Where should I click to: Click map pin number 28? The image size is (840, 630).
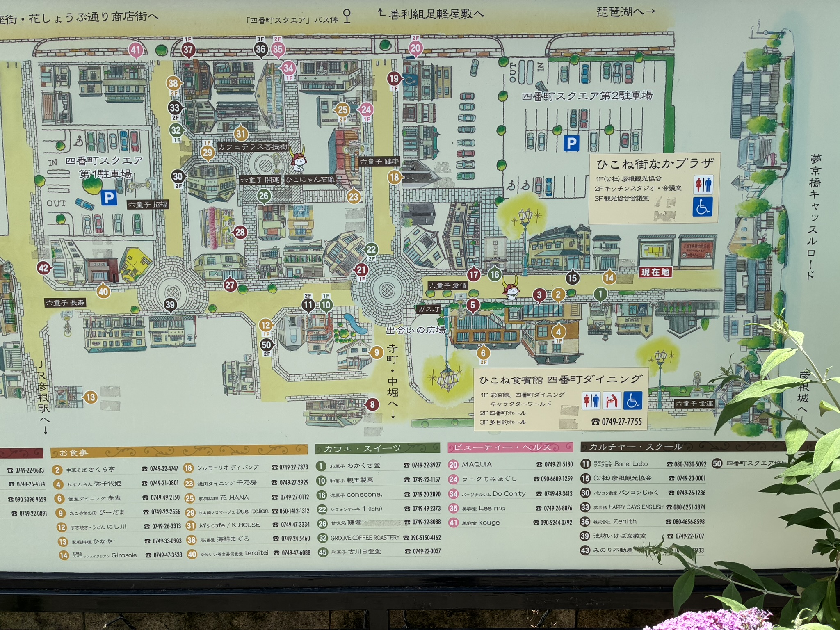pos(240,232)
